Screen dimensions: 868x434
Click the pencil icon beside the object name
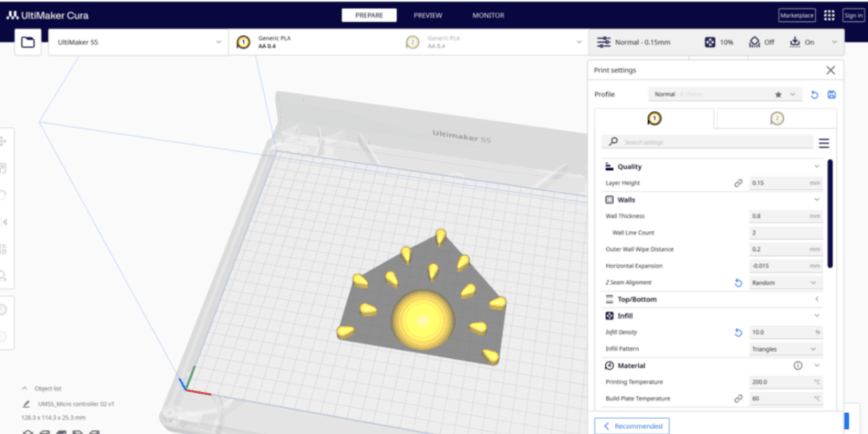(26, 404)
